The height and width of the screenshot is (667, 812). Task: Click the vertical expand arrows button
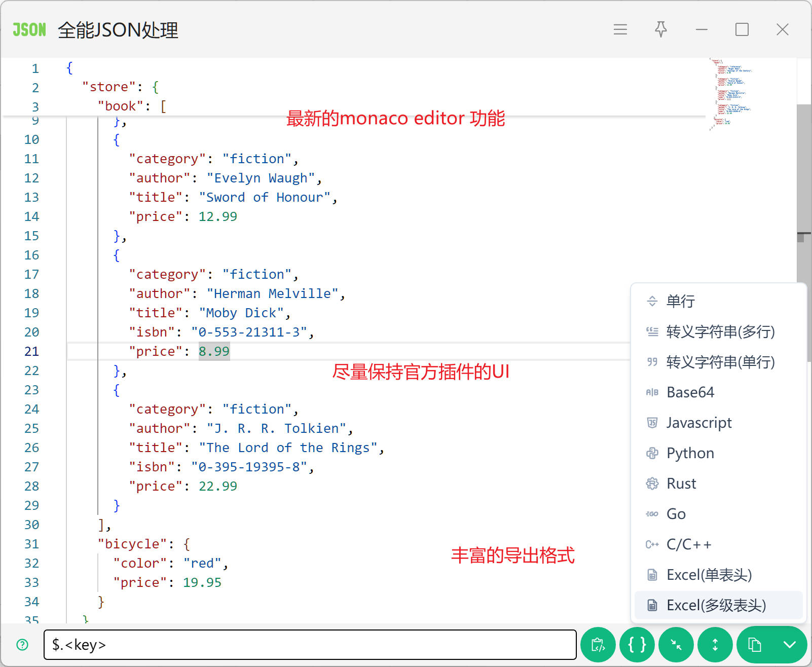click(715, 645)
